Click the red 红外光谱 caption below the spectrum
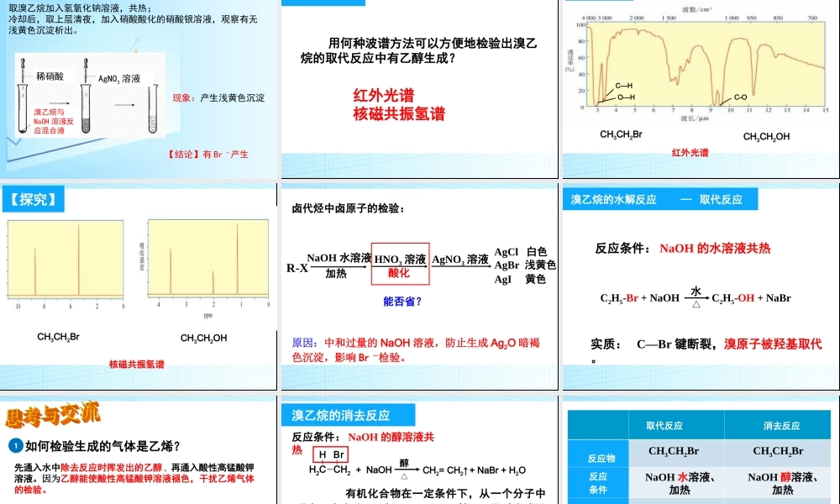The image size is (840, 504). (x=690, y=153)
